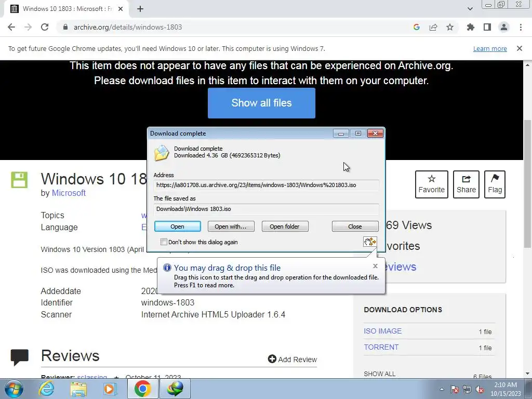
Task: Click the Favorite star button
Action: (432, 184)
